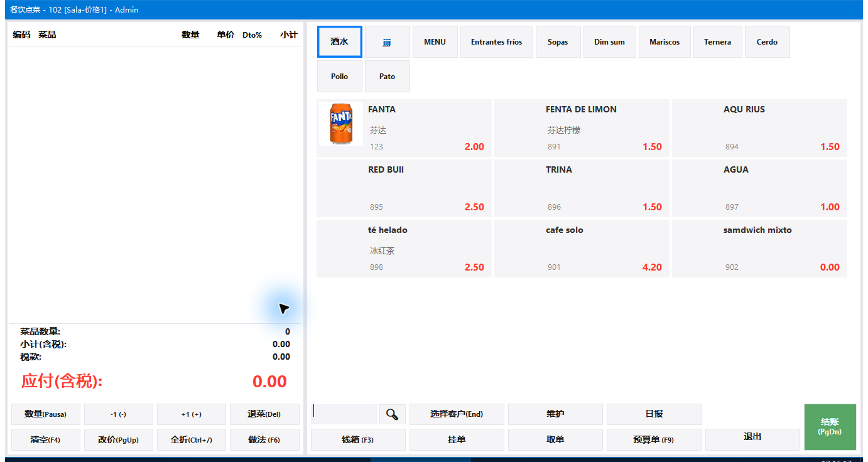Click the magnifying glass search icon

coord(393,414)
